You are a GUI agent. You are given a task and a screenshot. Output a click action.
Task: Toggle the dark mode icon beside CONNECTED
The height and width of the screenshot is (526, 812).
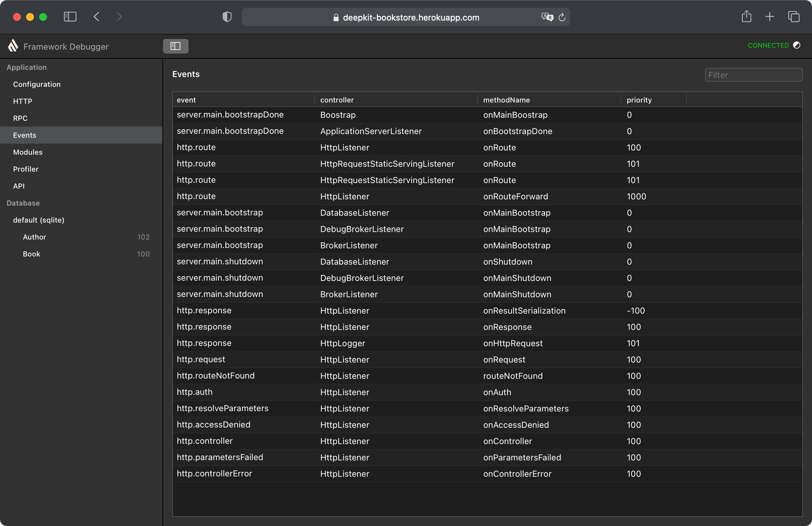tap(797, 45)
